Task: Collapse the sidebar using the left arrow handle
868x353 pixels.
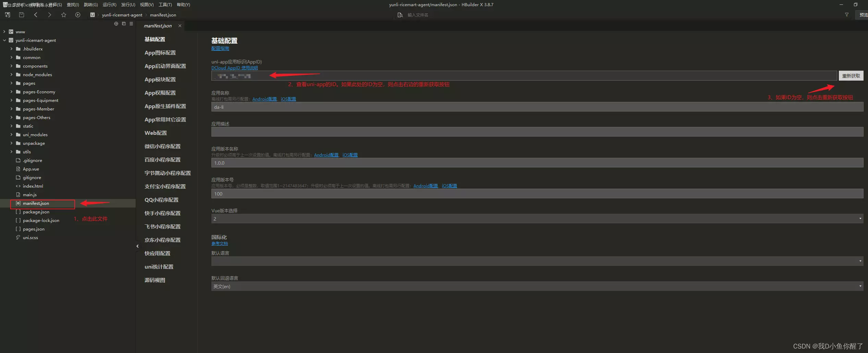Action: point(137,246)
